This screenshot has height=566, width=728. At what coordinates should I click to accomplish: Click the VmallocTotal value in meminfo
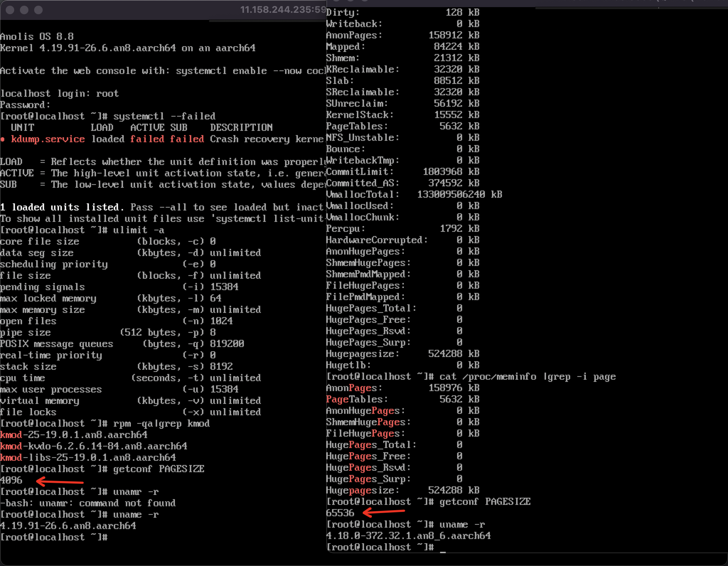(x=451, y=194)
